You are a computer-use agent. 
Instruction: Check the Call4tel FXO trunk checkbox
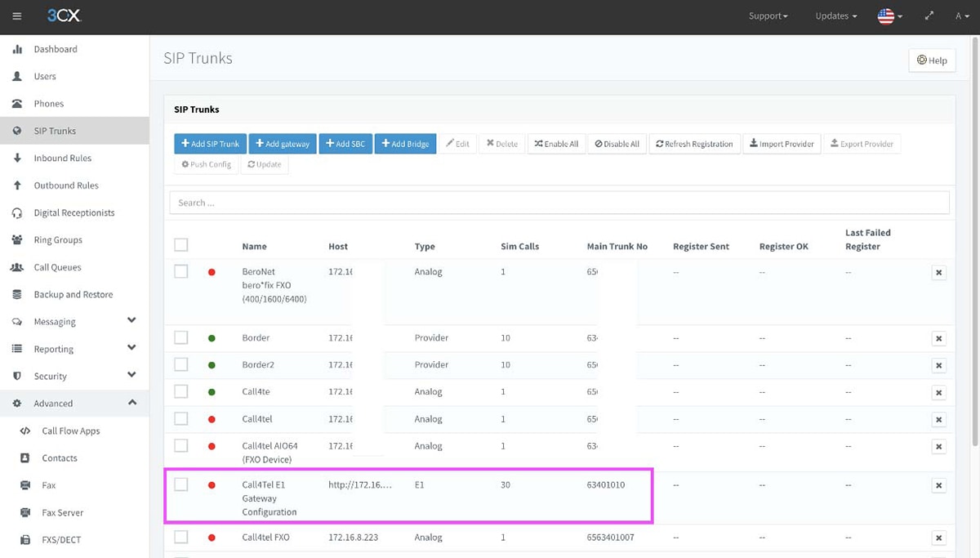coord(181,537)
